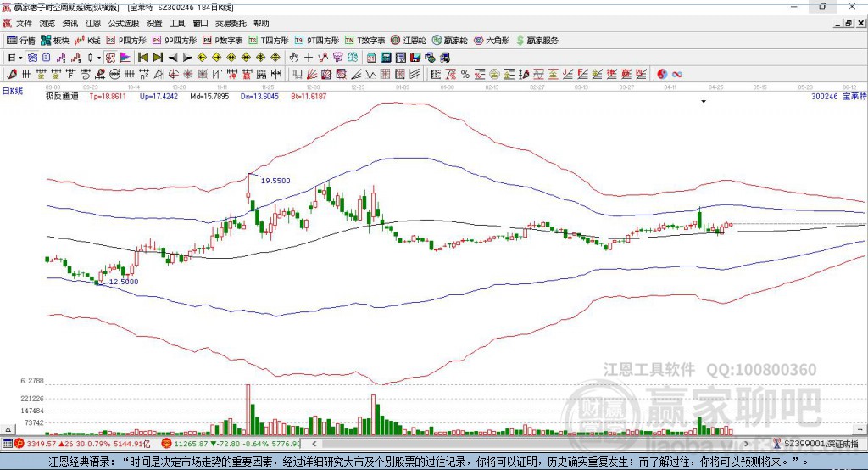Open the 交易委托 menu
The image size is (868, 470).
(x=231, y=23)
